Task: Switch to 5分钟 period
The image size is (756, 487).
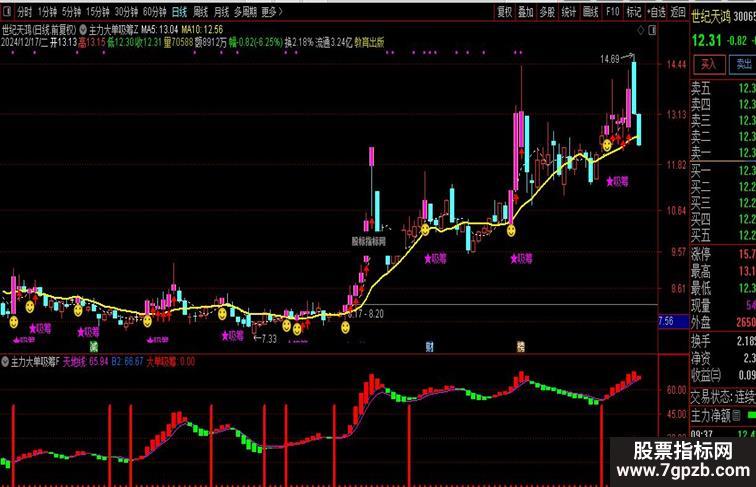Action: [x=71, y=12]
